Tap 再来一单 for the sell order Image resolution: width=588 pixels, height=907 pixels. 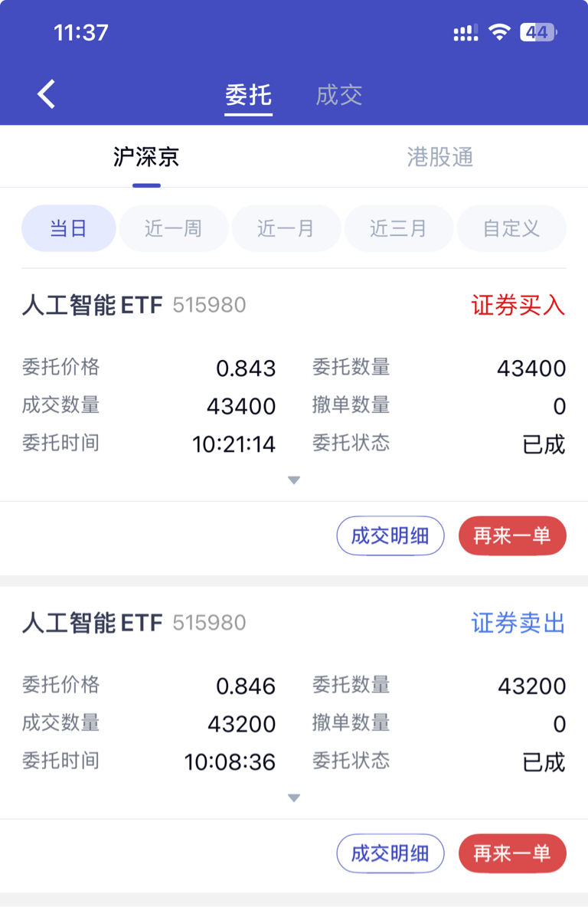512,853
